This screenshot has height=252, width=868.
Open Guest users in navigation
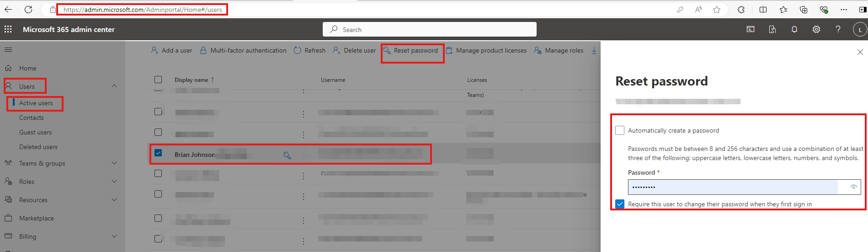tap(36, 132)
